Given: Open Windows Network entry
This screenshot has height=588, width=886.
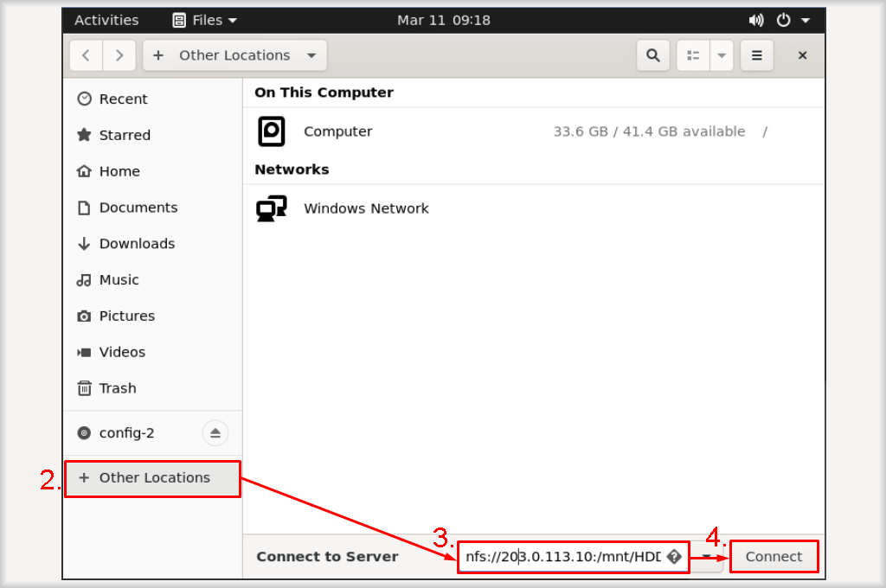Looking at the screenshot, I should pos(533,208).
